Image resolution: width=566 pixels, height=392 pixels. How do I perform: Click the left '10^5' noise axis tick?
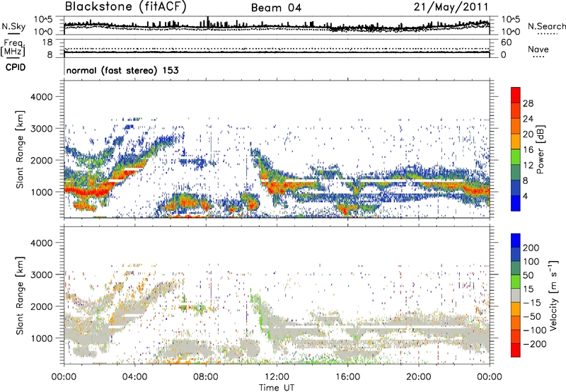click(43, 20)
